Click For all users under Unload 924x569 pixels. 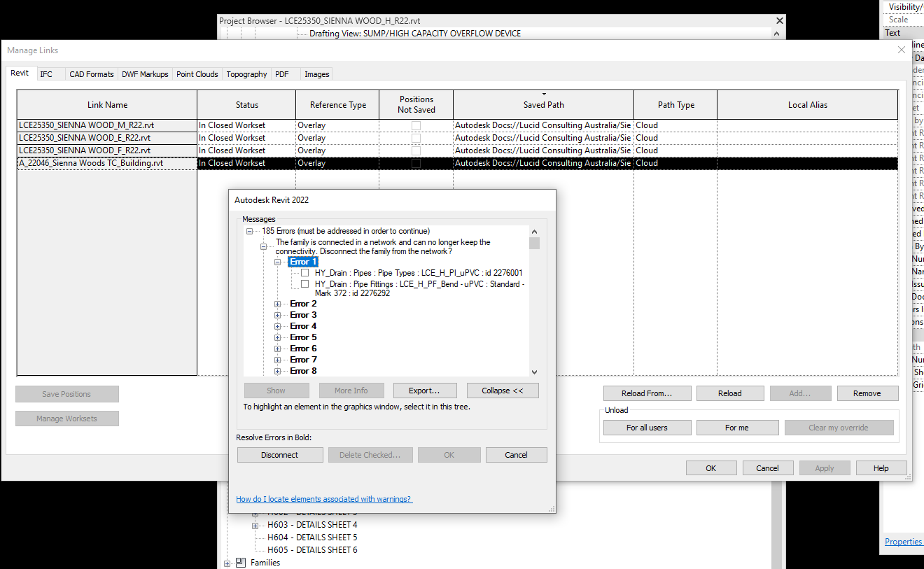pyautogui.click(x=647, y=427)
